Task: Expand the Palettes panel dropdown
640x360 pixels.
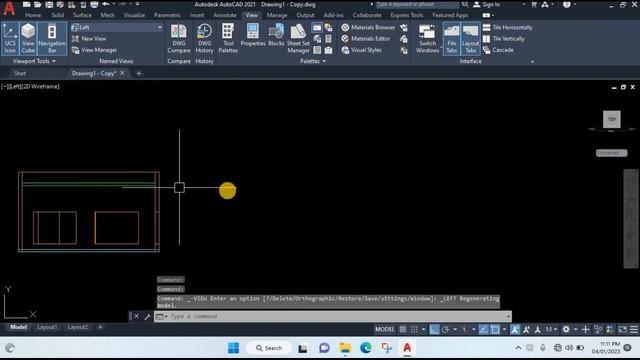Action: 313,61
